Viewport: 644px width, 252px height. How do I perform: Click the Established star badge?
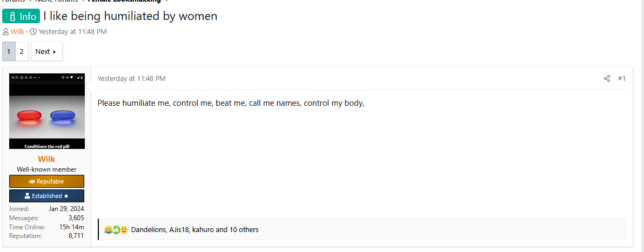46,196
